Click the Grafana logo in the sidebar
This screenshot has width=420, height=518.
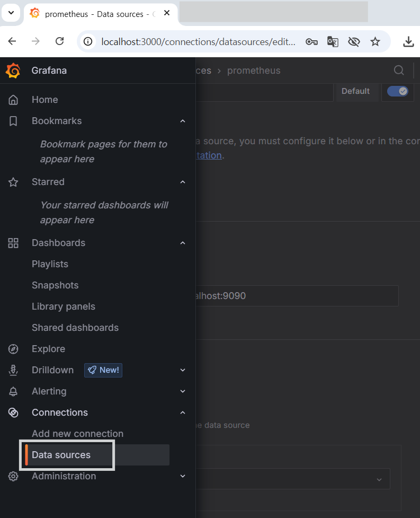coord(13,71)
